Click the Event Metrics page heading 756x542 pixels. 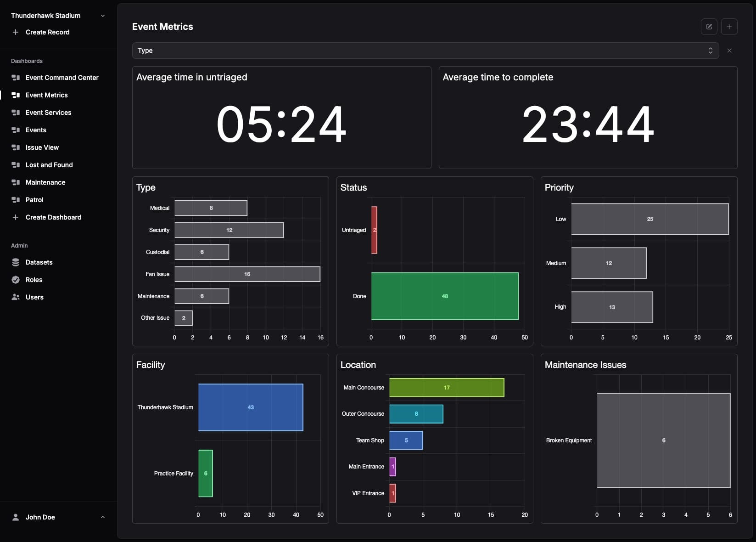tap(162, 27)
